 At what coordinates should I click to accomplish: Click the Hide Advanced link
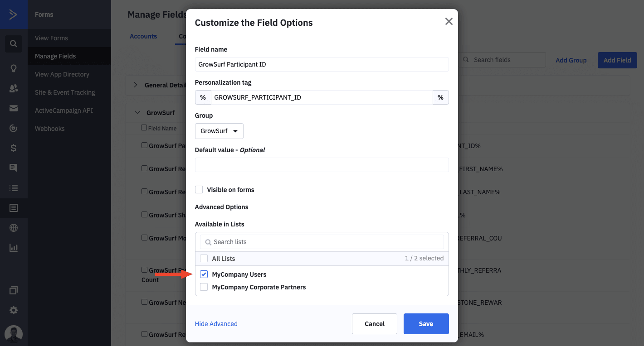pos(216,324)
